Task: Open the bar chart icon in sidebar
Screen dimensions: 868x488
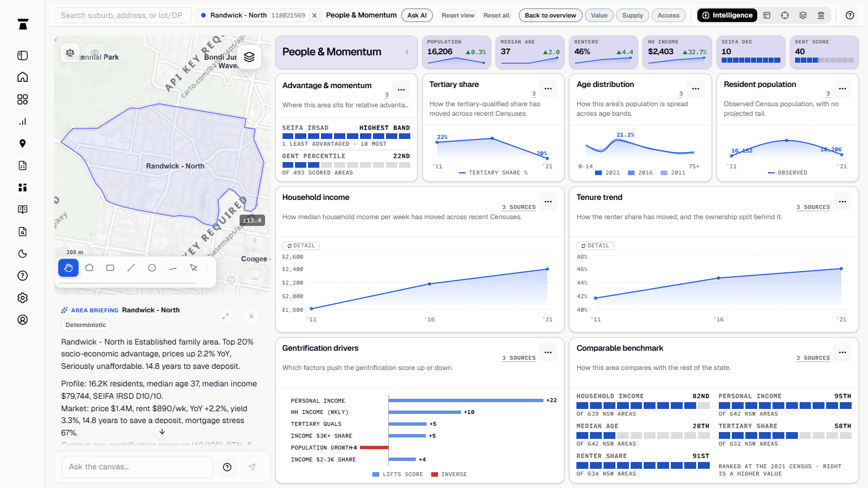Action: (23, 121)
